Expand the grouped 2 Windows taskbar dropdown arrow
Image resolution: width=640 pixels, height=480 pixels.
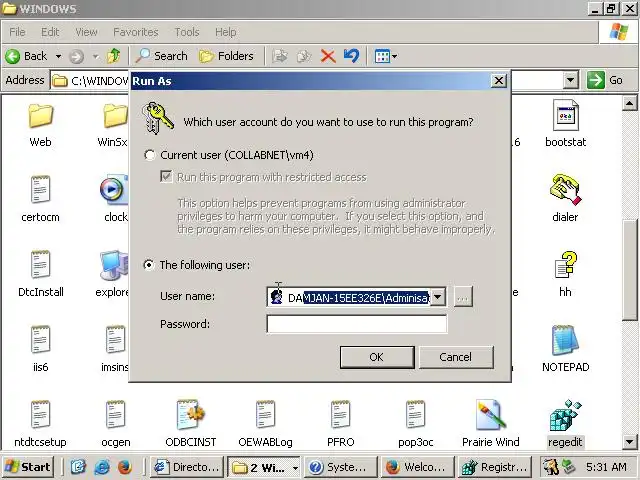pyautogui.click(x=295, y=468)
